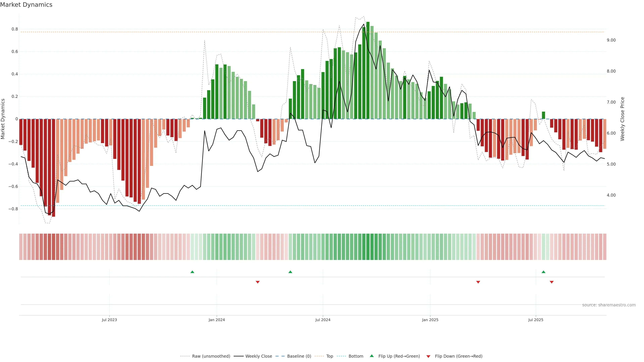Click the red flip-down marker after Jan 2025
The height and width of the screenshot is (362, 644).
point(478,282)
